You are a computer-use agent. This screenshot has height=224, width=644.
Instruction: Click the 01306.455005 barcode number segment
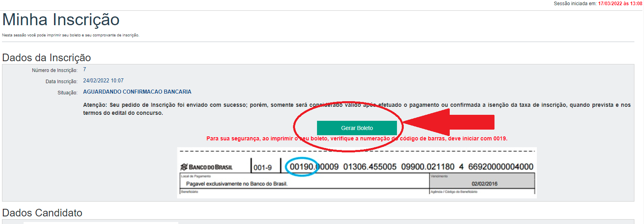[370, 167]
